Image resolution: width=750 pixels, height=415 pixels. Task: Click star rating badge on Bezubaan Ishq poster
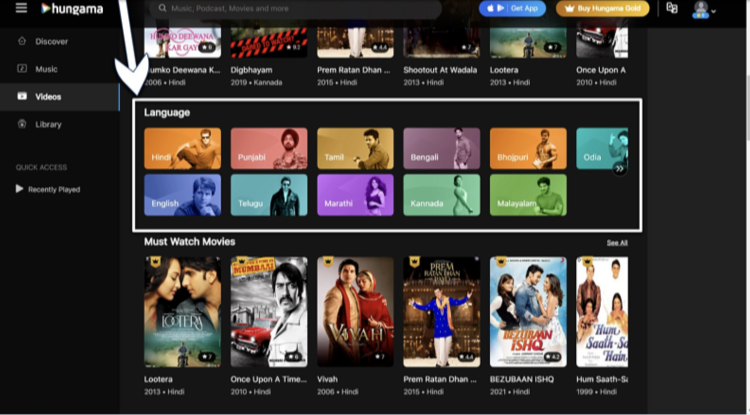click(552, 357)
